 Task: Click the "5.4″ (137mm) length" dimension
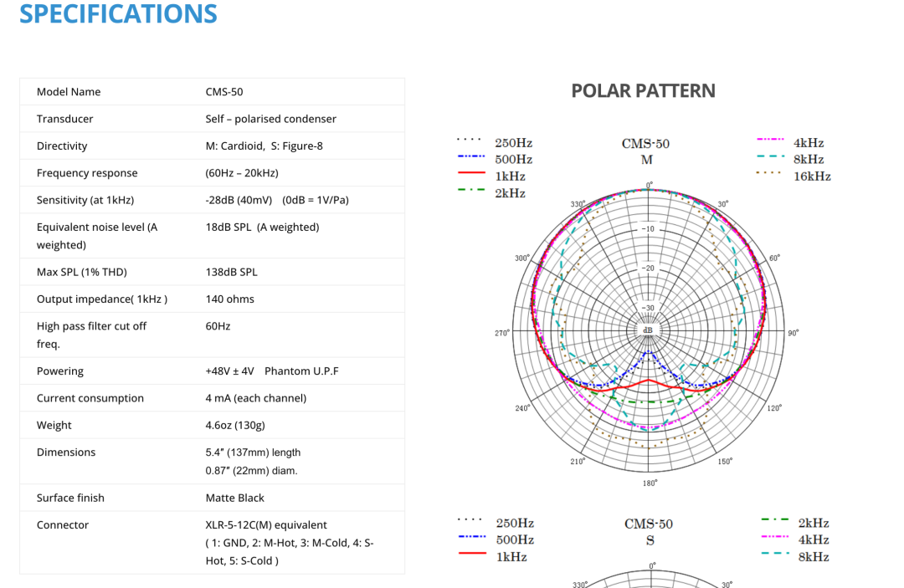(x=253, y=453)
